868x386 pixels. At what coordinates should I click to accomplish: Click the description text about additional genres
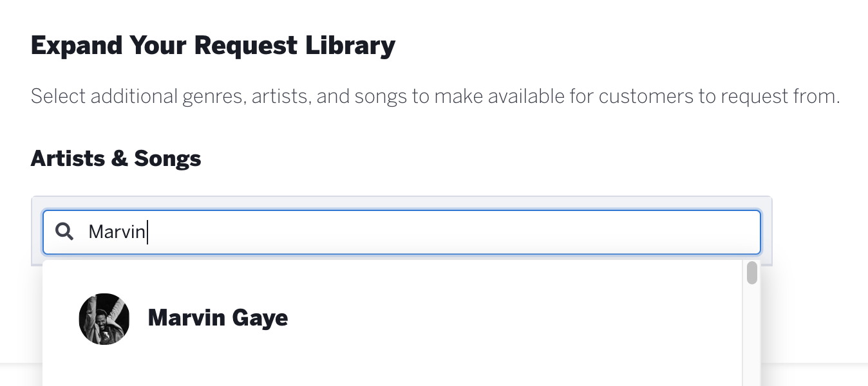pos(435,96)
